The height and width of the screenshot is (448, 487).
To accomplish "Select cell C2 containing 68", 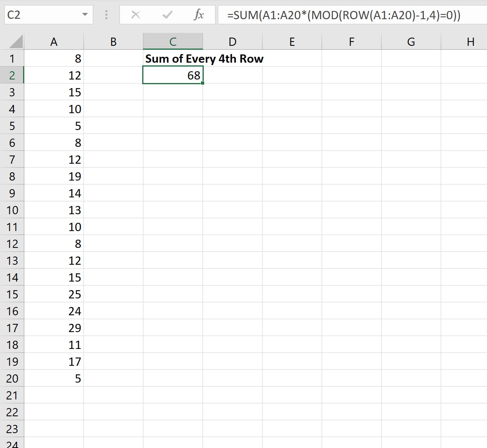I will click(173, 75).
